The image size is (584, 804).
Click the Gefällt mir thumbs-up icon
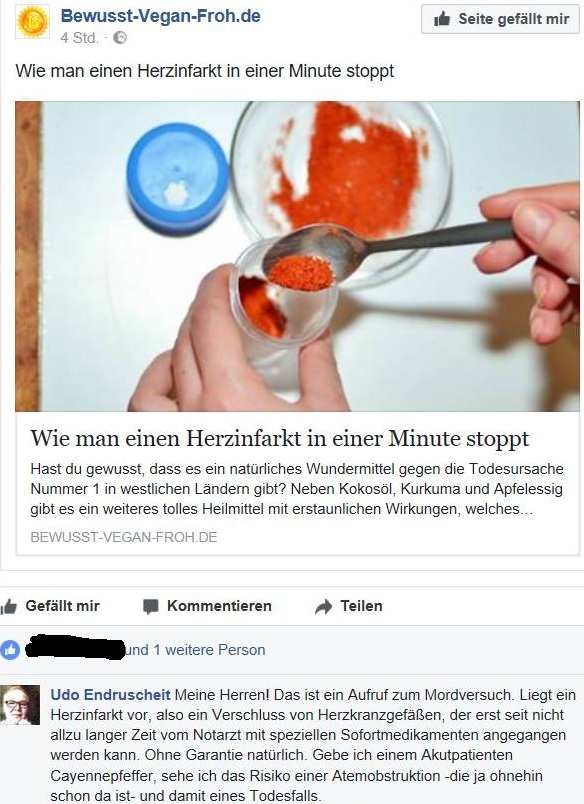pyautogui.click(x=9, y=607)
